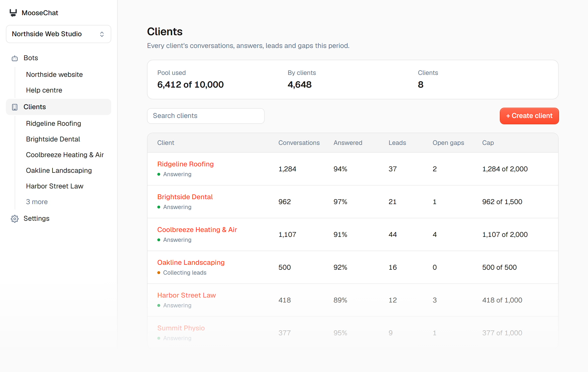Screen dimensions: 588x372
Task: Open Bots section in sidebar
Action: [59, 58]
